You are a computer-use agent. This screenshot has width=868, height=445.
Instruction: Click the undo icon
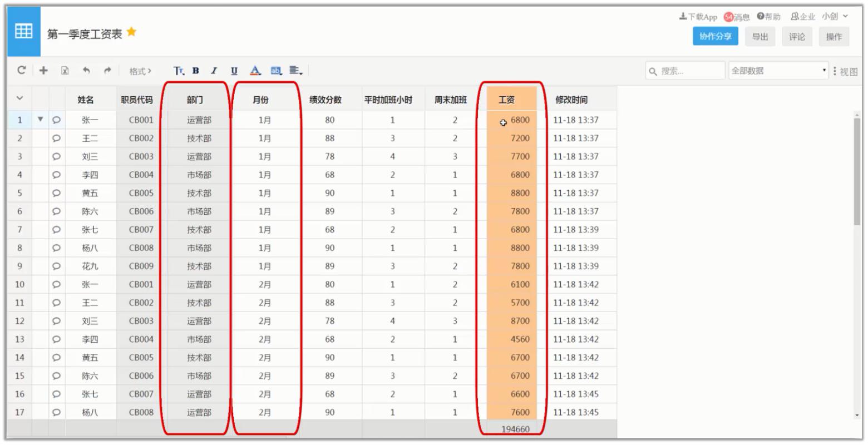tap(87, 71)
